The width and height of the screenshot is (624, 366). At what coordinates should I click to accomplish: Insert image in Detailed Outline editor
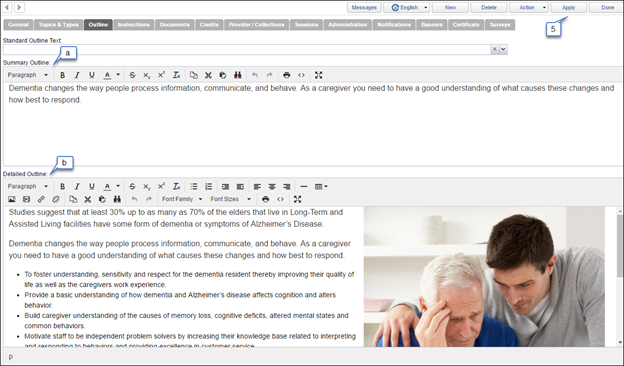coord(12,199)
